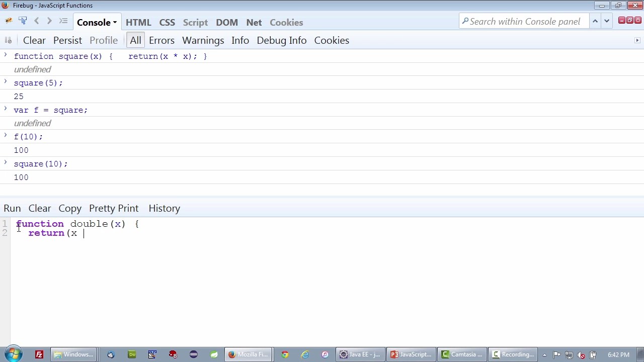This screenshot has width=644, height=362.
Task: Go forward with right arrow
Action: coord(49,21)
